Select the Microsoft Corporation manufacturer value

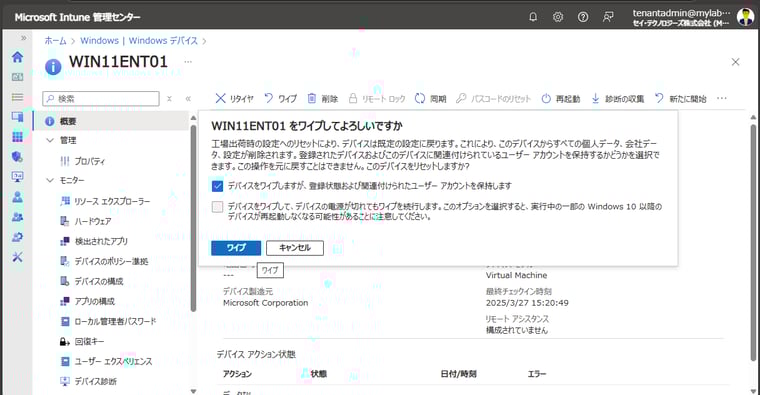click(x=265, y=303)
